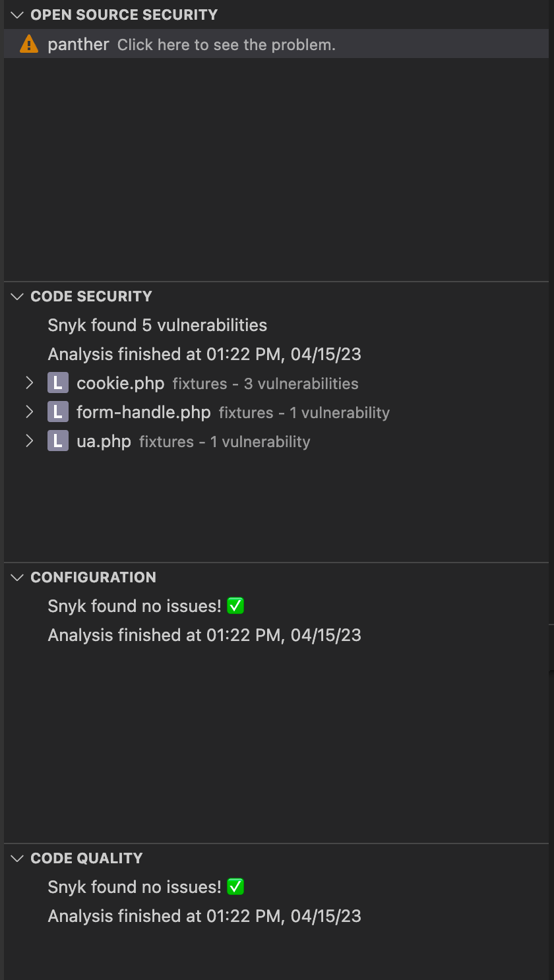Click the severity badge beside form-handle.php

(58, 412)
